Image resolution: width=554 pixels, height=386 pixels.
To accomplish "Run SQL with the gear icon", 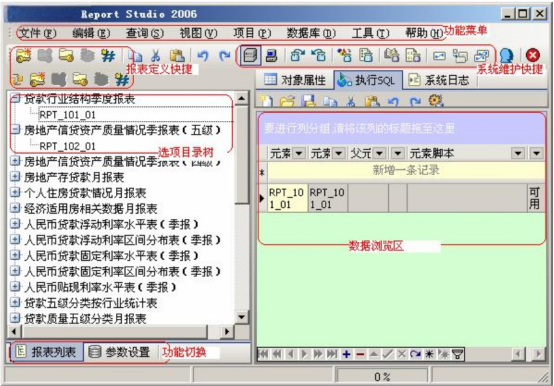I will tap(436, 101).
